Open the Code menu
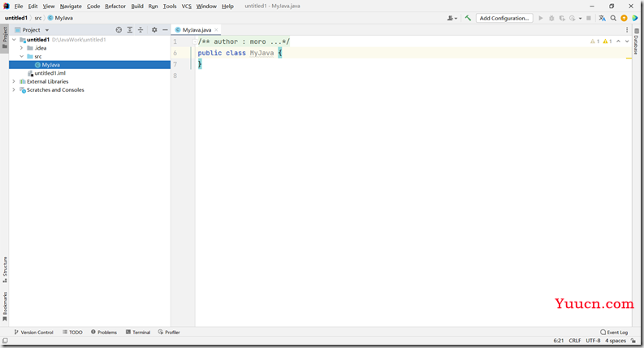 [x=93, y=7]
